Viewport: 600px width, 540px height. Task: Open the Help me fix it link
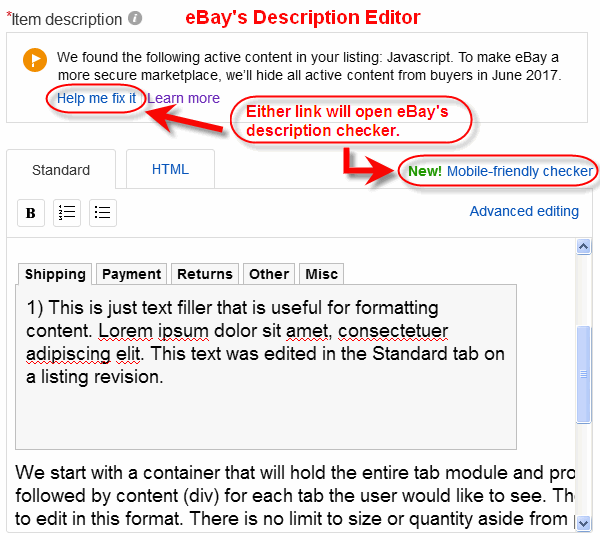point(96,98)
